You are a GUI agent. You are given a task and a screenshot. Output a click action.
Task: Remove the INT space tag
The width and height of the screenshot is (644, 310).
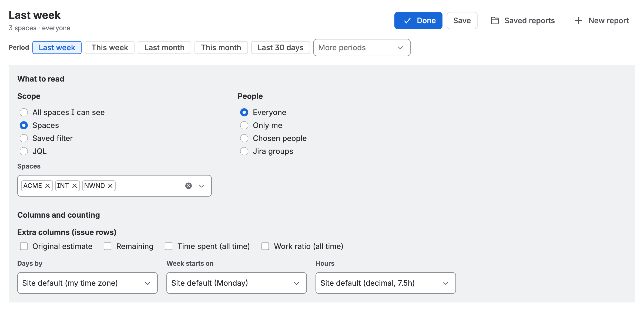[75, 186]
